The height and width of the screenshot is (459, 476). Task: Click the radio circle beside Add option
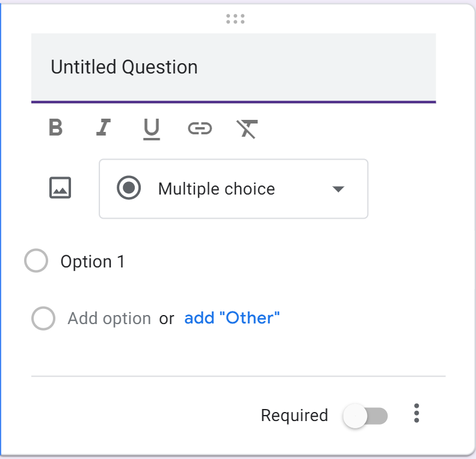tap(43, 319)
